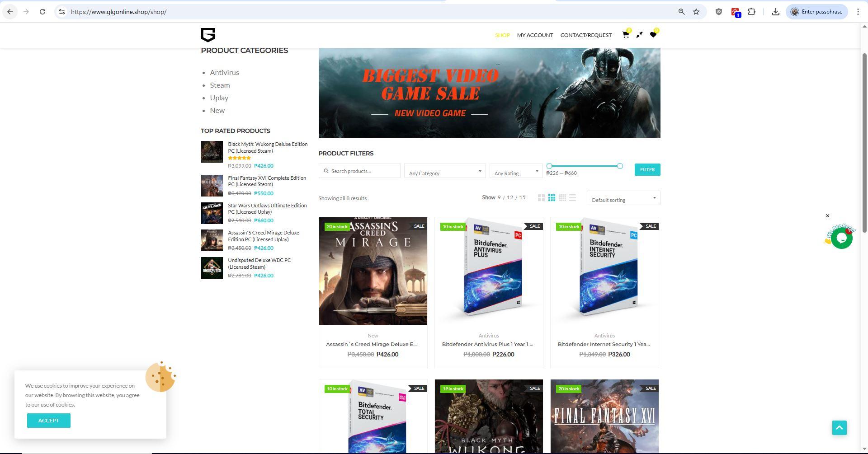868x454 pixels.
Task: Open Undisputed Deluxe WBC PC link
Action: (x=259, y=263)
